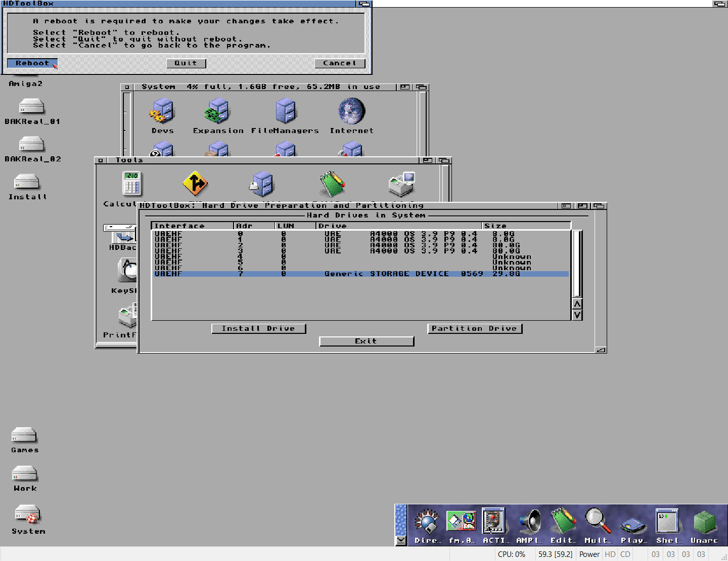Image resolution: width=728 pixels, height=561 pixels.
Task: Click the Exit button in HDToolBox
Action: (367, 341)
